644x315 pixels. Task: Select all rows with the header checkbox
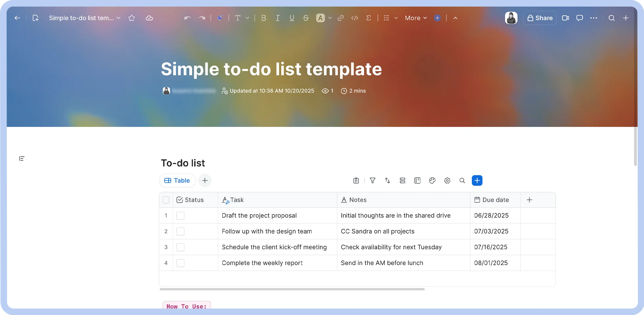166,200
